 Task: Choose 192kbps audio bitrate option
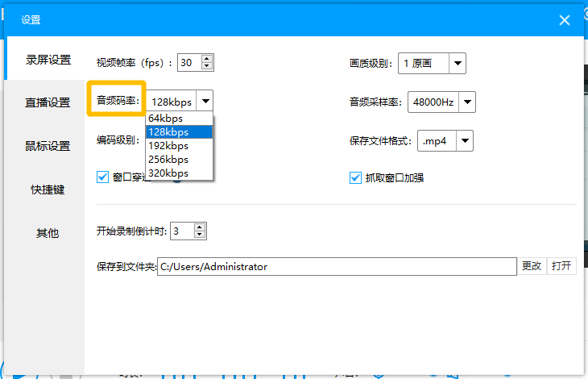pos(180,146)
